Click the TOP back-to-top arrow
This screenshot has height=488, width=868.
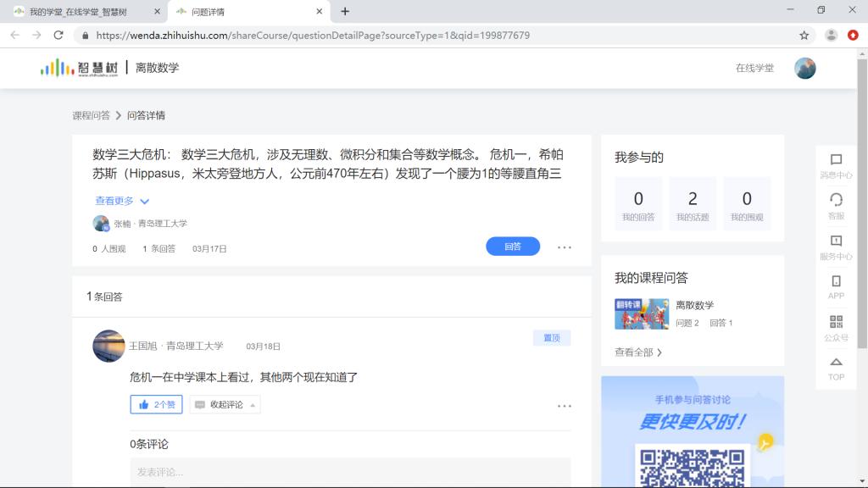[836, 363]
